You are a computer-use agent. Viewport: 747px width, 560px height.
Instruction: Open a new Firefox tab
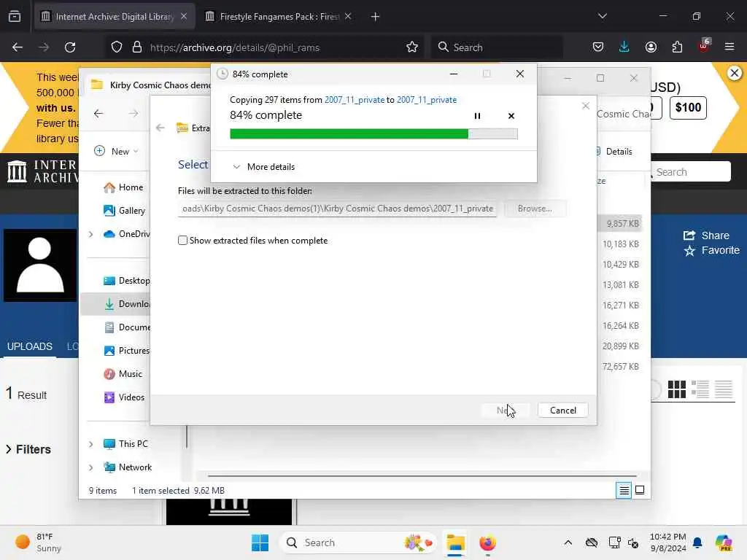click(x=375, y=17)
